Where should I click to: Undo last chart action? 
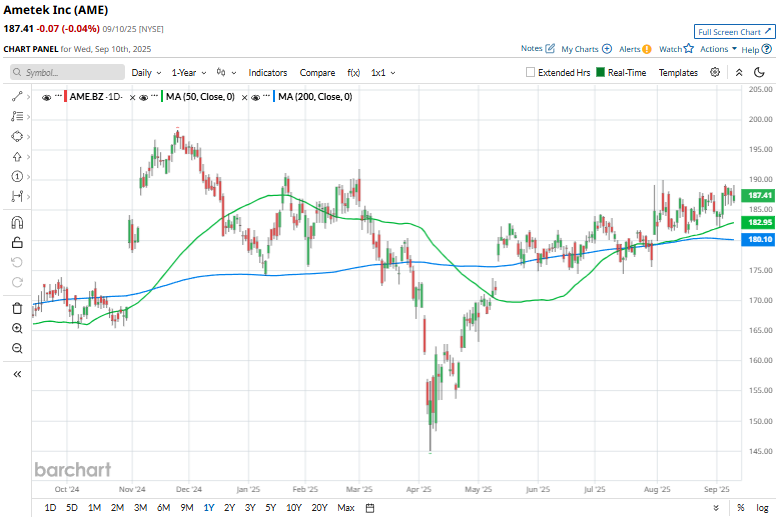coord(17,262)
